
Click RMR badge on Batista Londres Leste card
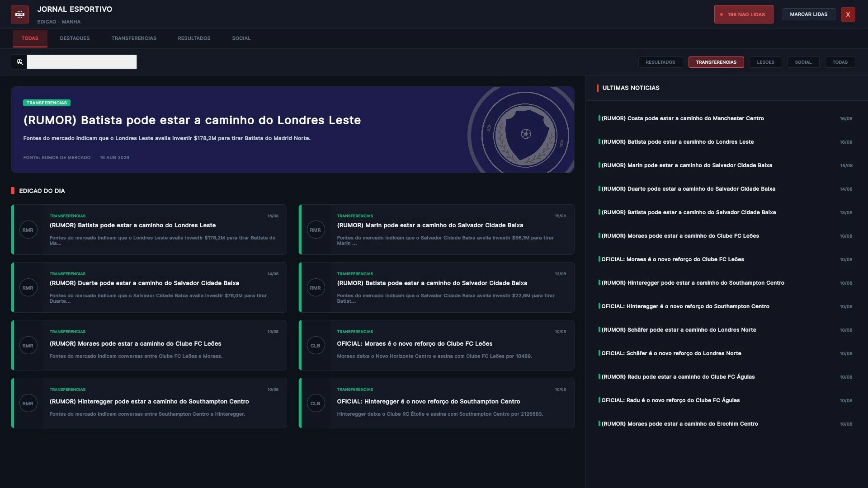click(28, 230)
